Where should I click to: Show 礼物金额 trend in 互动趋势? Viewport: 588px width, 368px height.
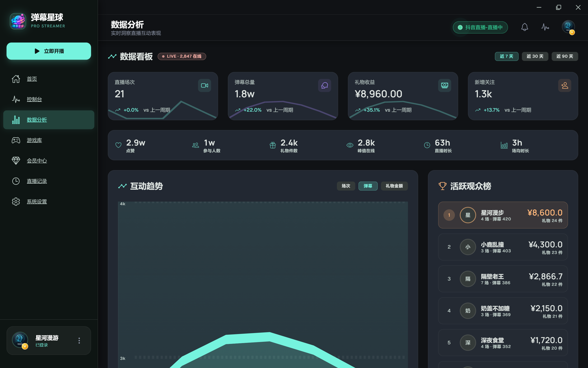pyautogui.click(x=394, y=186)
